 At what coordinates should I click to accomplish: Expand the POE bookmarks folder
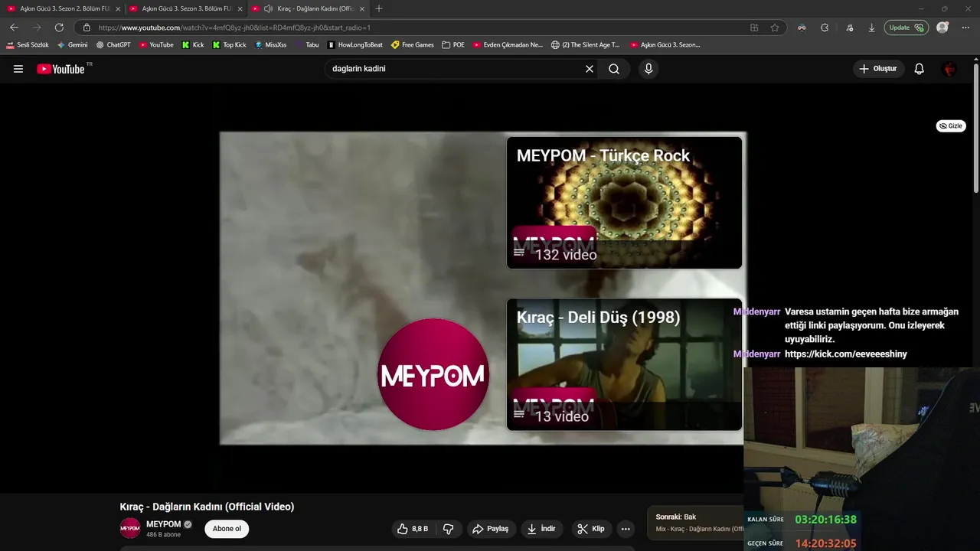tap(453, 45)
